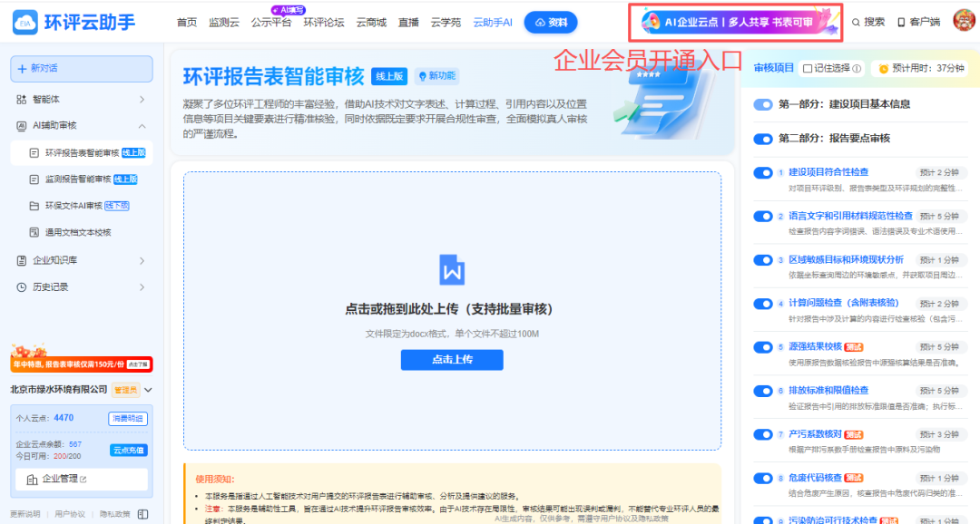Expand the 企业知识库 chevron

[142, 260]
